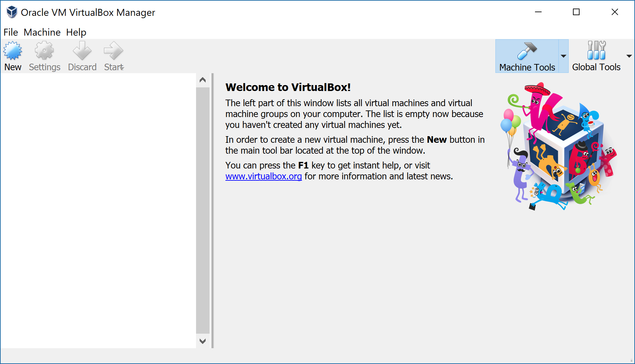
Task: Minimize the VirtualBox Manager window
Action: click(x=538, y=12)
